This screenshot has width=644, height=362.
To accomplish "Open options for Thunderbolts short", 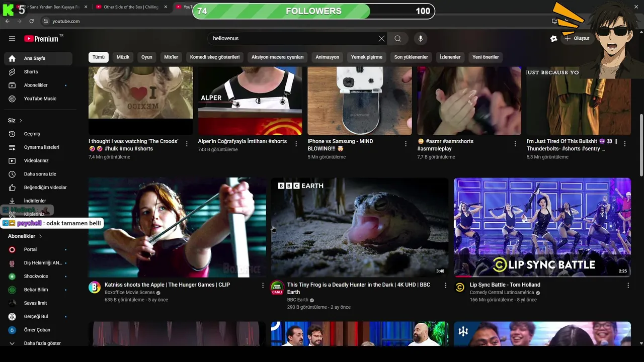I will point(624,144).
